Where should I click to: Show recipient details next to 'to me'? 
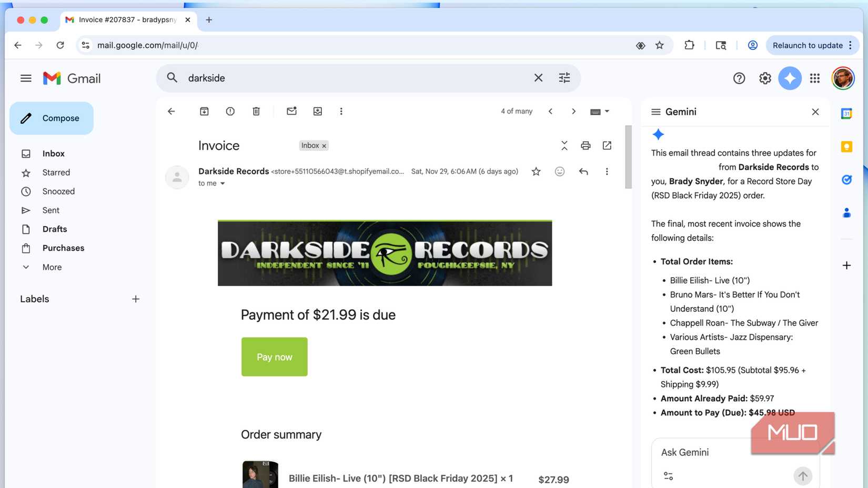click(x=223, y=184)
